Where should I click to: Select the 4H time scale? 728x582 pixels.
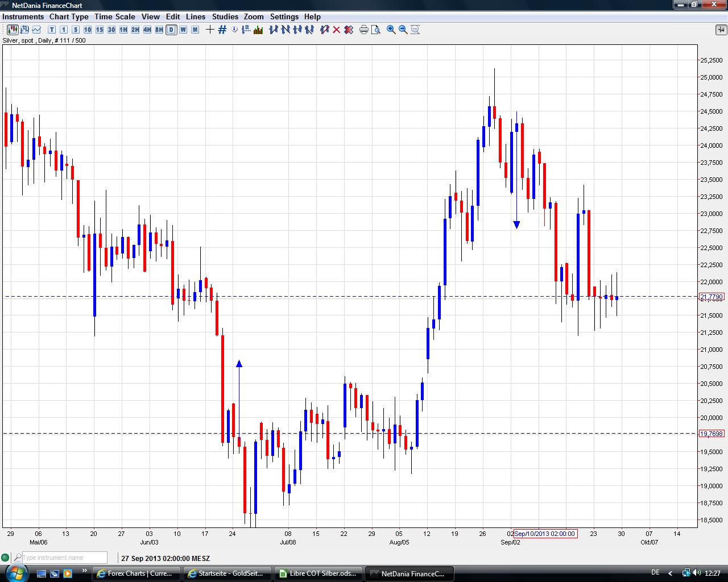click(147, 30)
